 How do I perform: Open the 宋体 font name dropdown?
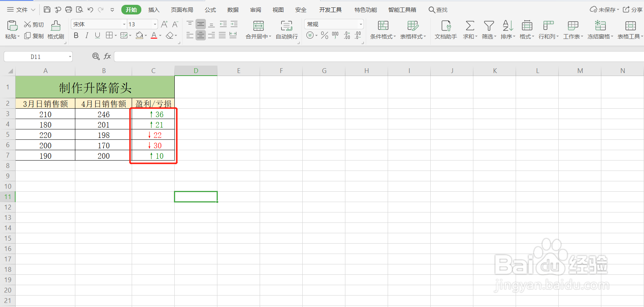coord(124,24)
